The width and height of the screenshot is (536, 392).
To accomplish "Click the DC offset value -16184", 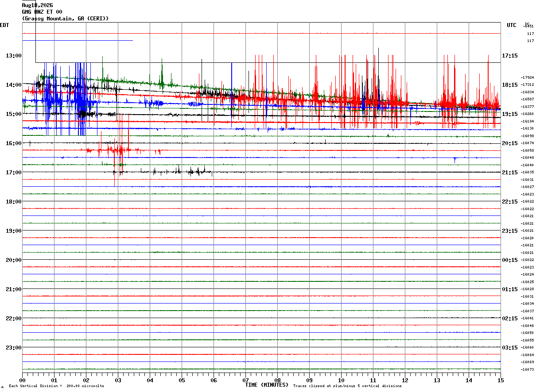I will pyautogui.click(x=527, y=121).
